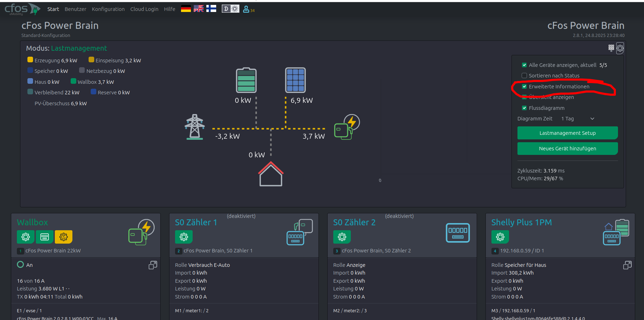The image size is (644, 320).
Task: Click the user account icon in navbar
Action: click(246, 9)
